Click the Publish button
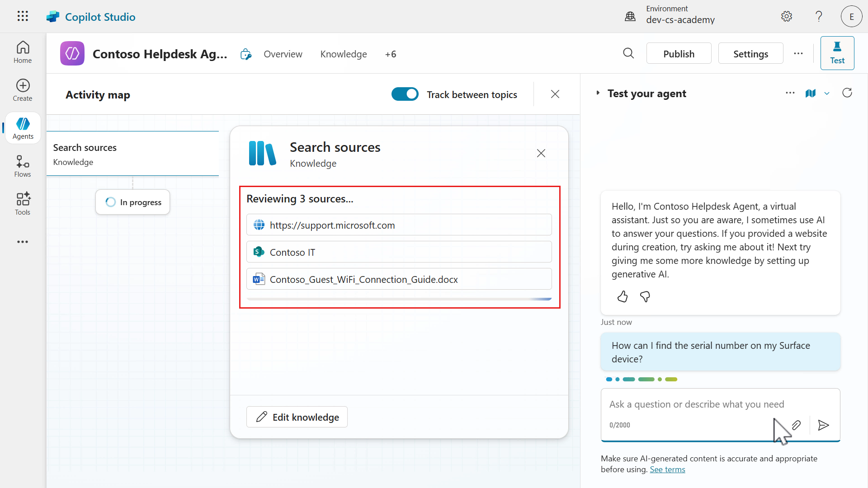 point(679,54)
